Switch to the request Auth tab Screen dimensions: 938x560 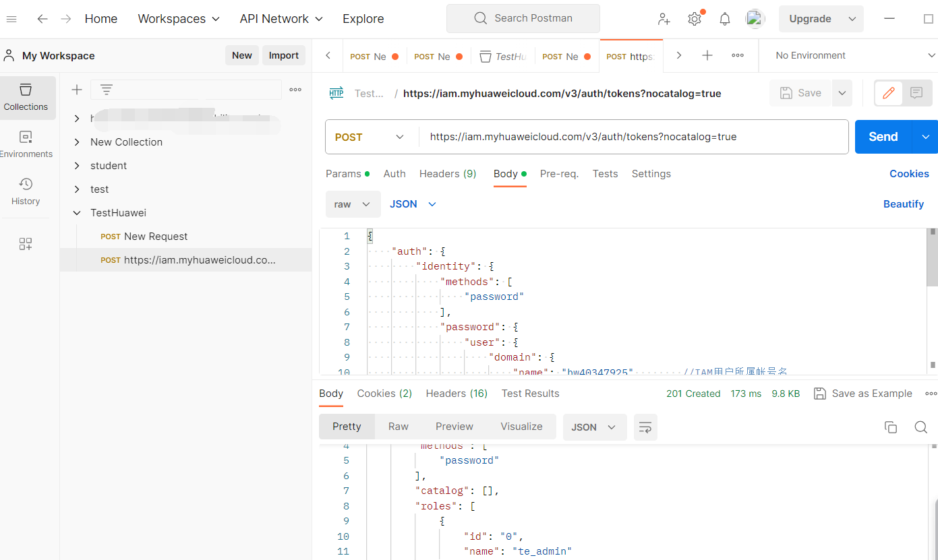click(x=394, y=174)
